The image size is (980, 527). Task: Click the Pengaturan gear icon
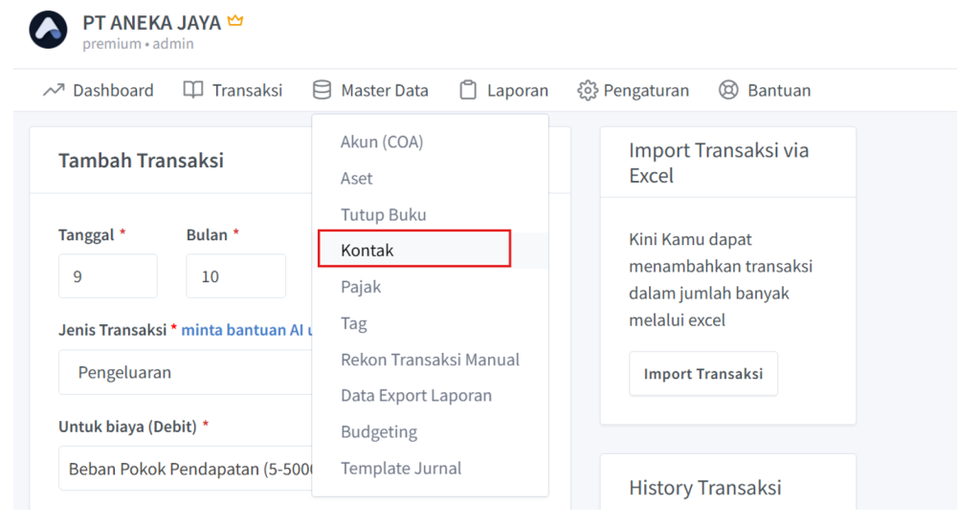point(587,90)
